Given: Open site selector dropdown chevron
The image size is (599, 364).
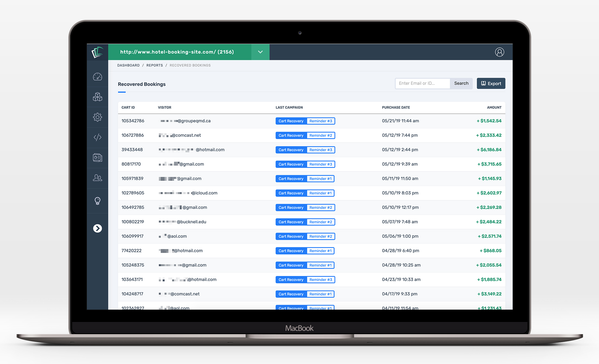Looking at the screenshot, I should point(260,52).
